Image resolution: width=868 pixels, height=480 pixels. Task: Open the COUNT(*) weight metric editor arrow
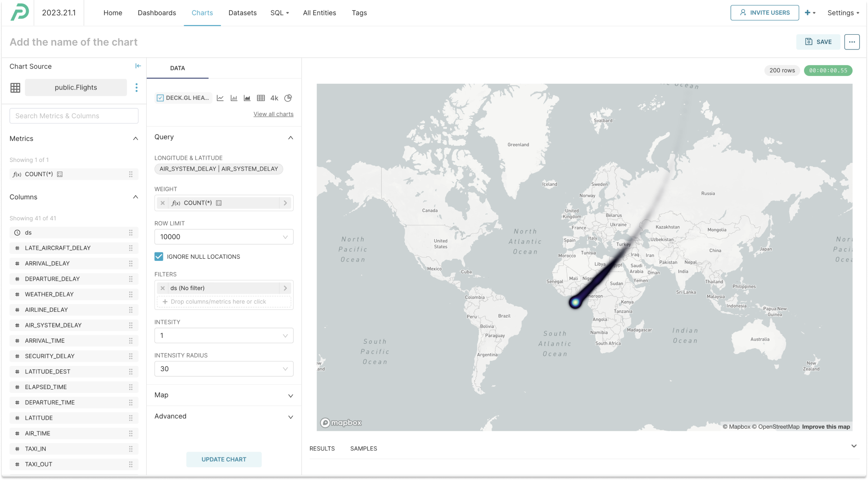(x=285, y=203)
